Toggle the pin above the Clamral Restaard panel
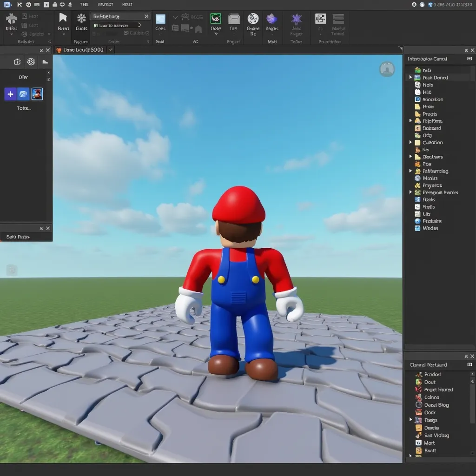The width and height of the screenshot is (476, 476). pos(466,356)
